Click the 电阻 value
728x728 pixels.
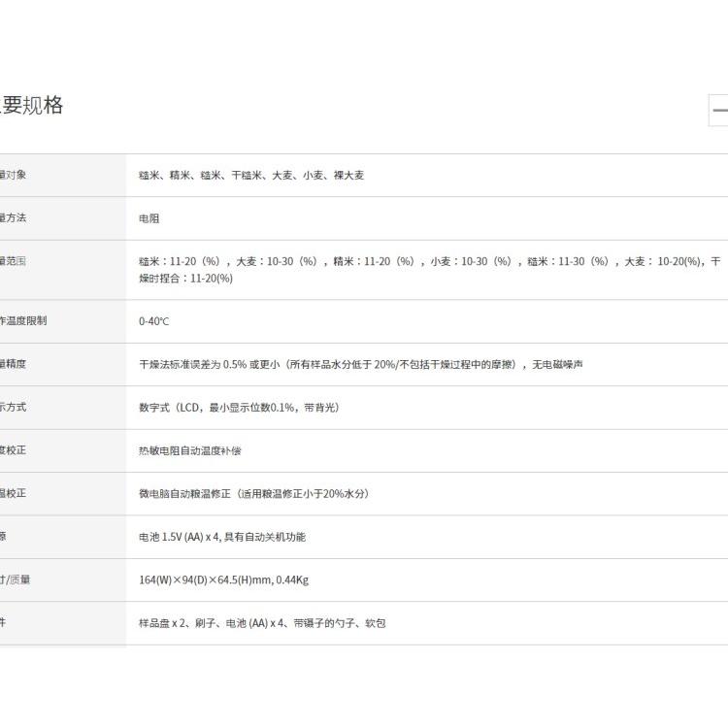149,218
